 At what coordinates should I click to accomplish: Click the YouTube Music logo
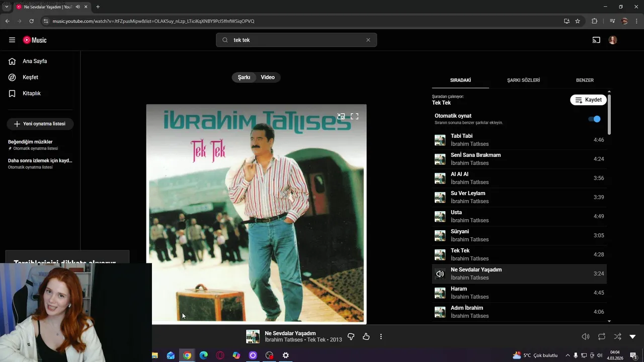pos(35,40)
